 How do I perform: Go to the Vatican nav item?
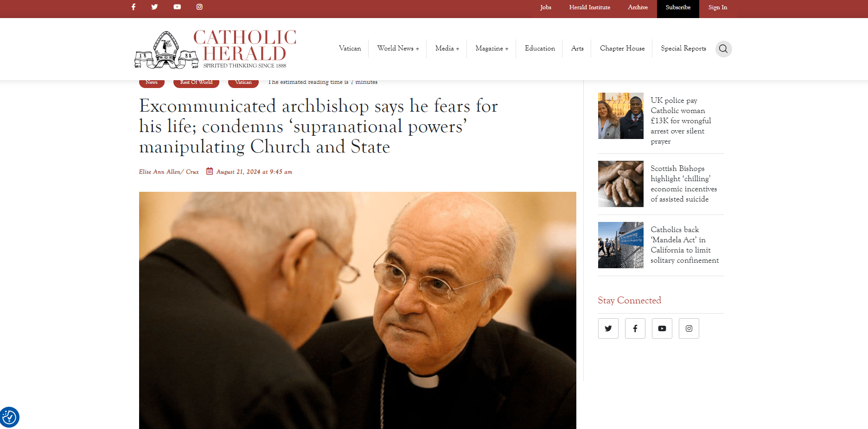(x=350, y=48)
